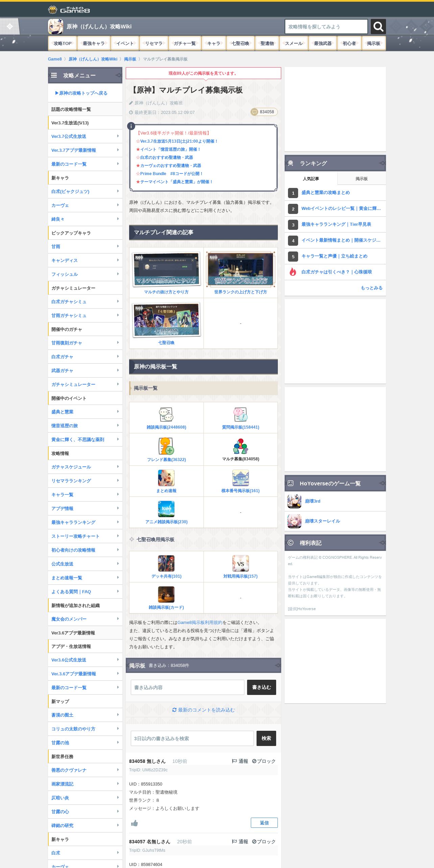Click the 崩壊スターレイル game icon

point(294,521)
